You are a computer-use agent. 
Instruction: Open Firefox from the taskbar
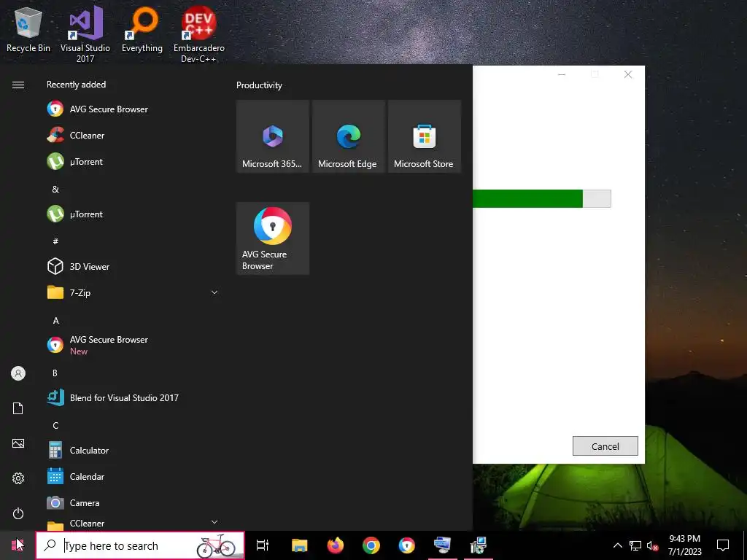coord(336,545)
